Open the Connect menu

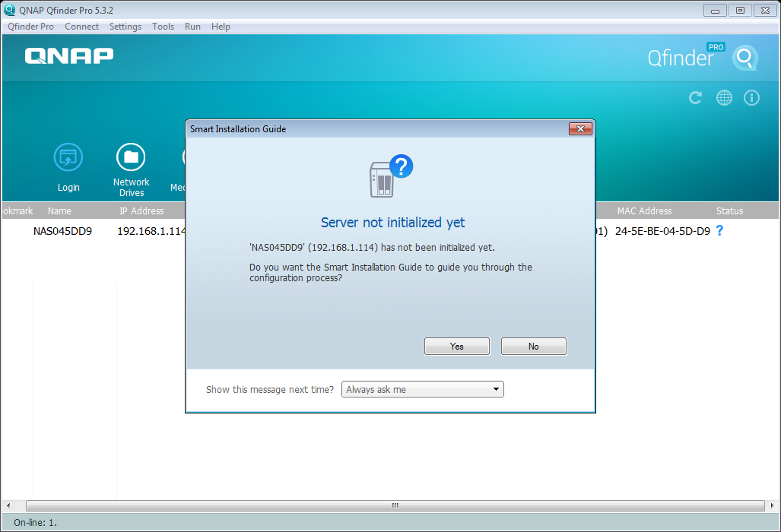click(81, 27)
